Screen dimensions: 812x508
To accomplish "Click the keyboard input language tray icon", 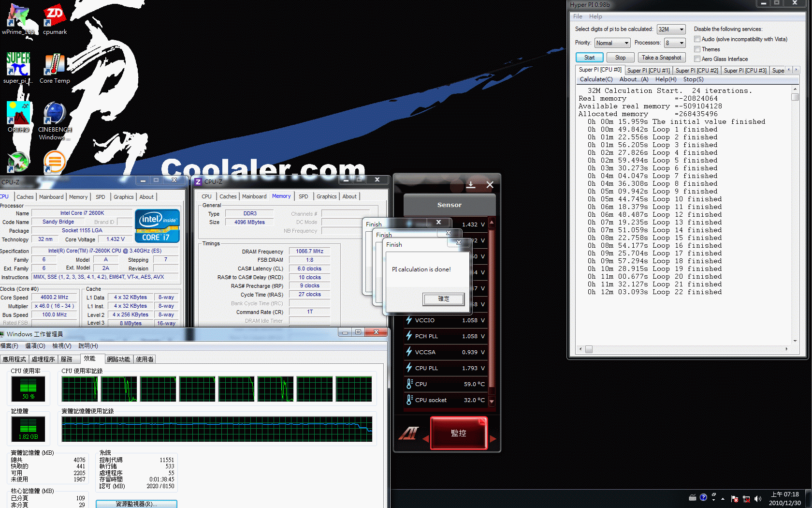I will click(x=692, y=497).
